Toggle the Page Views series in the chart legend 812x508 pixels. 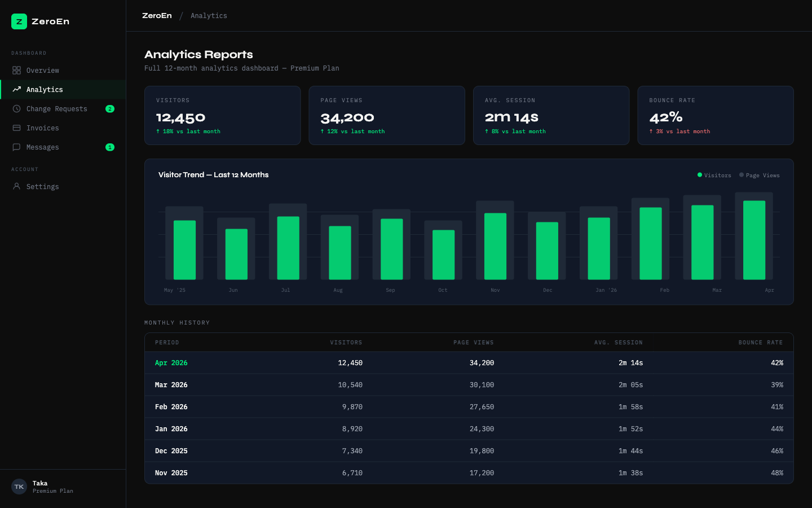759,175
